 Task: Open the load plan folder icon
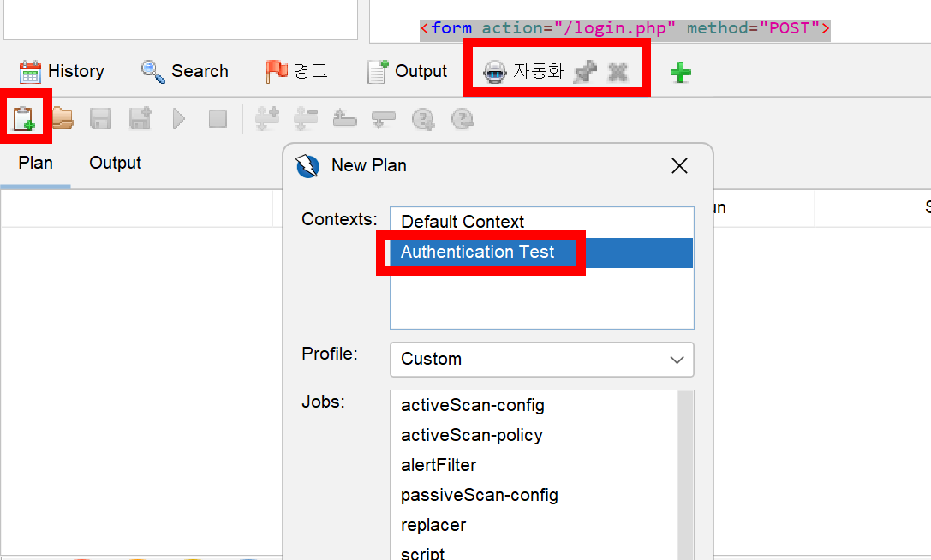[63, 118]
